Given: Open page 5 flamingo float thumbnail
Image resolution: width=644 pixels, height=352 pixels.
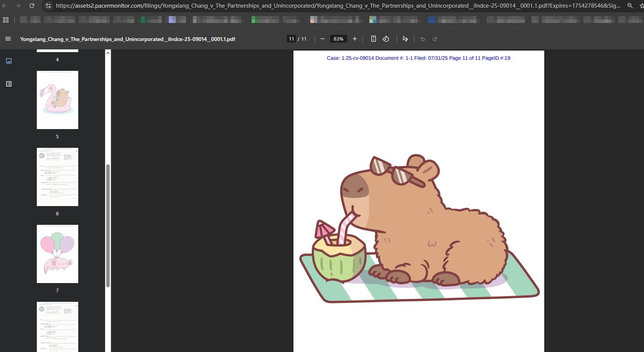Looking at the screenshot, I should click(x=58, y=100).
